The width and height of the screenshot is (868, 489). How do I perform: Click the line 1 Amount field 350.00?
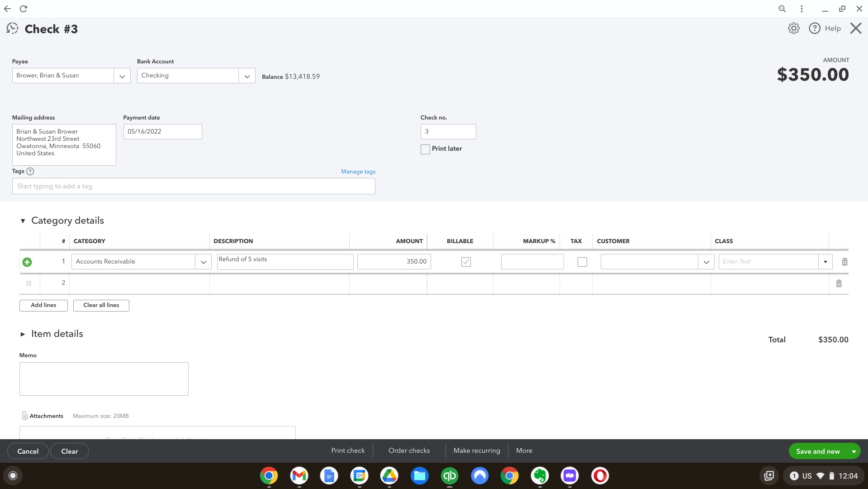click(394, 262)
